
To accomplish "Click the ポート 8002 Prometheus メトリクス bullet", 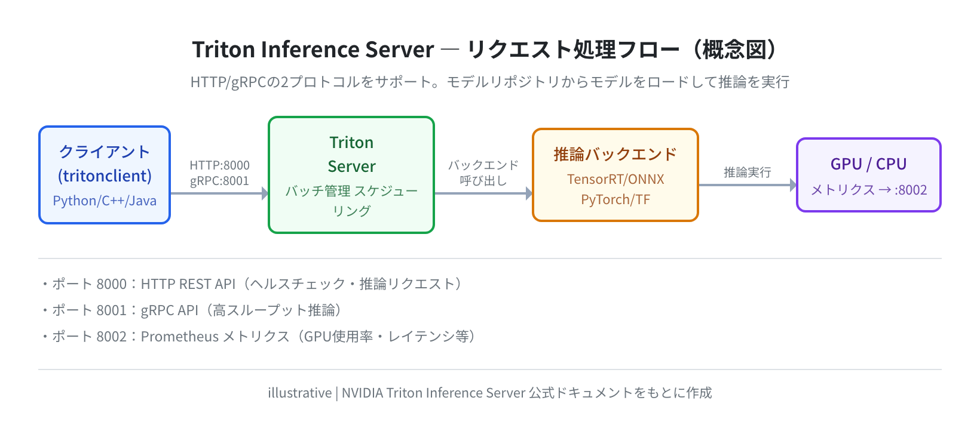I will click(x=258, y=337).
